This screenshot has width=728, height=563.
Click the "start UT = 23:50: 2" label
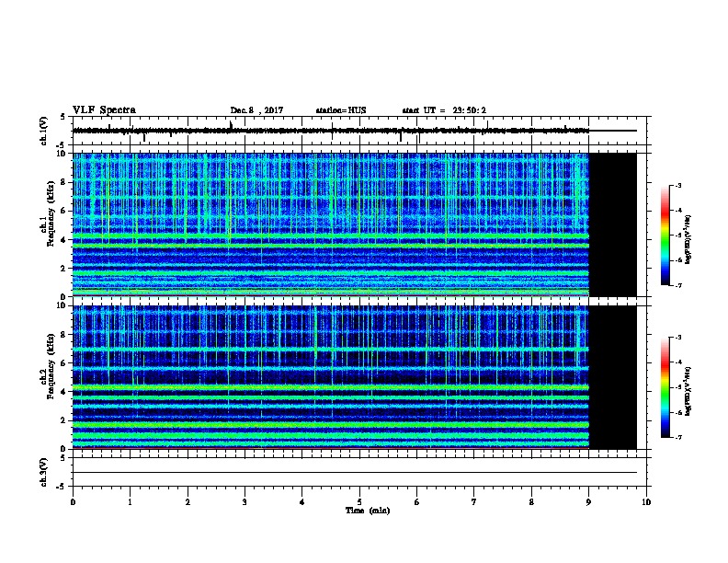[444, 110]
